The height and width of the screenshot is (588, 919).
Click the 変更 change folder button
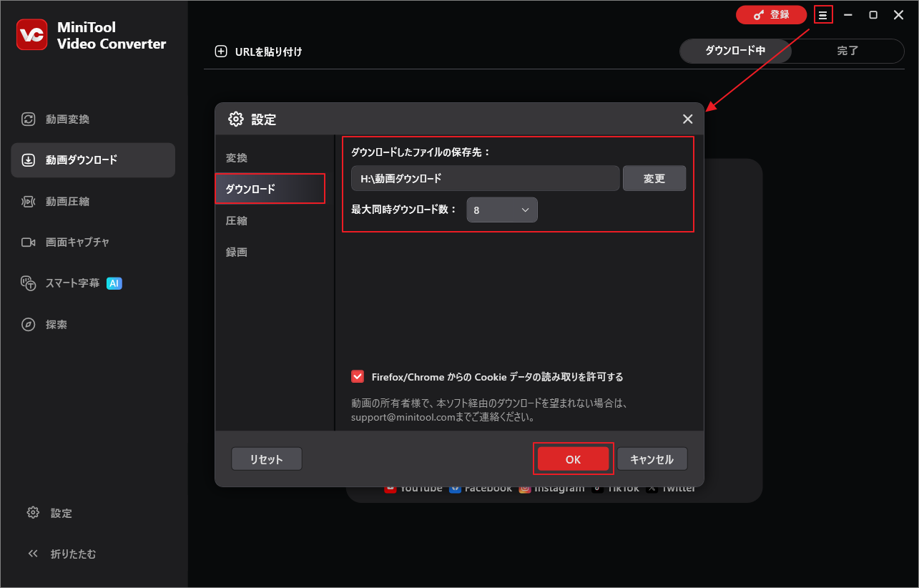tap(654, 177)
